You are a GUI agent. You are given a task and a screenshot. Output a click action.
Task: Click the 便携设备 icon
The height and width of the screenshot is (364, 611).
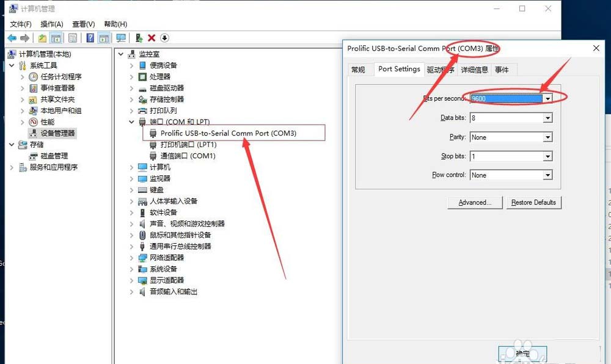point(142,65)
